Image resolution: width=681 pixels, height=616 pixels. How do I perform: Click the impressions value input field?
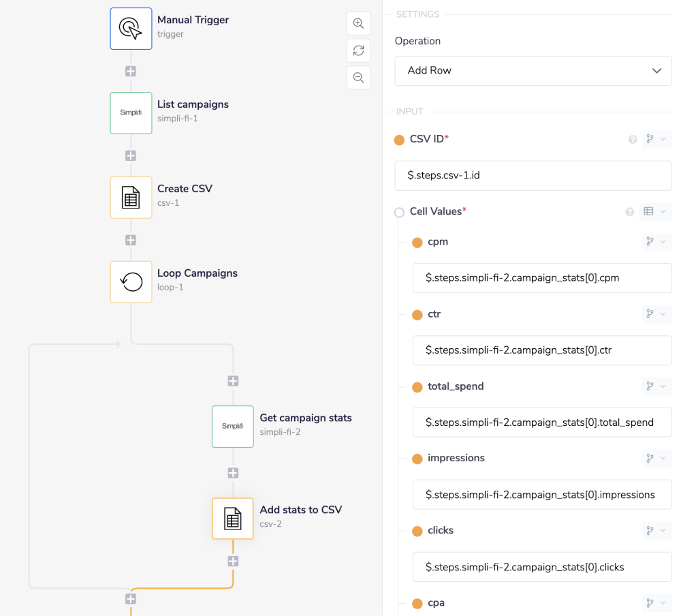(x=542, y=495)
